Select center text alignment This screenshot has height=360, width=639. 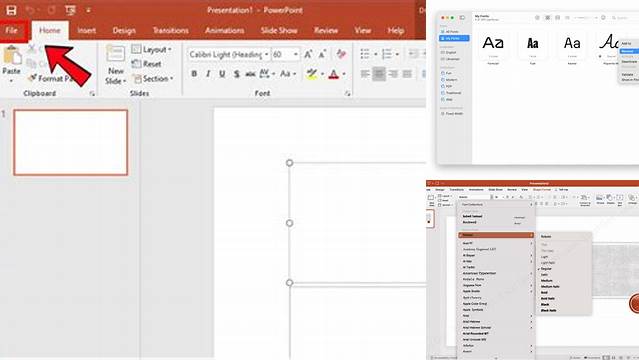(379, 74)
